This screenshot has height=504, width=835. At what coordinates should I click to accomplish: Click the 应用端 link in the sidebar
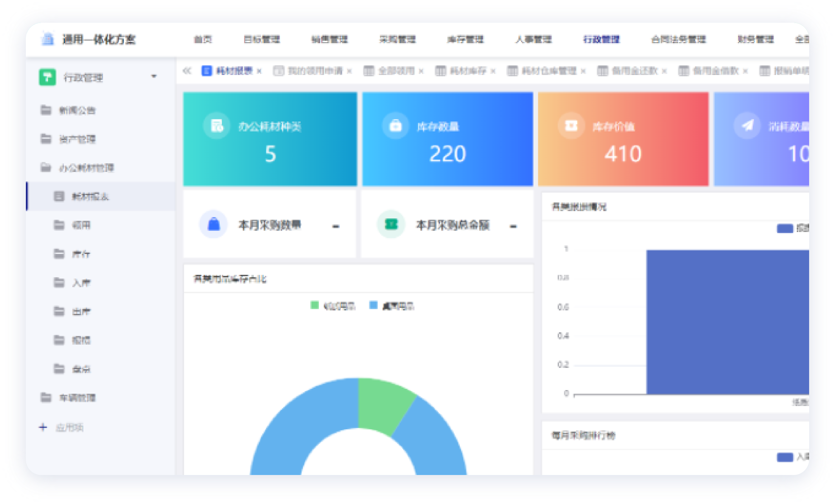pos(70,427)
